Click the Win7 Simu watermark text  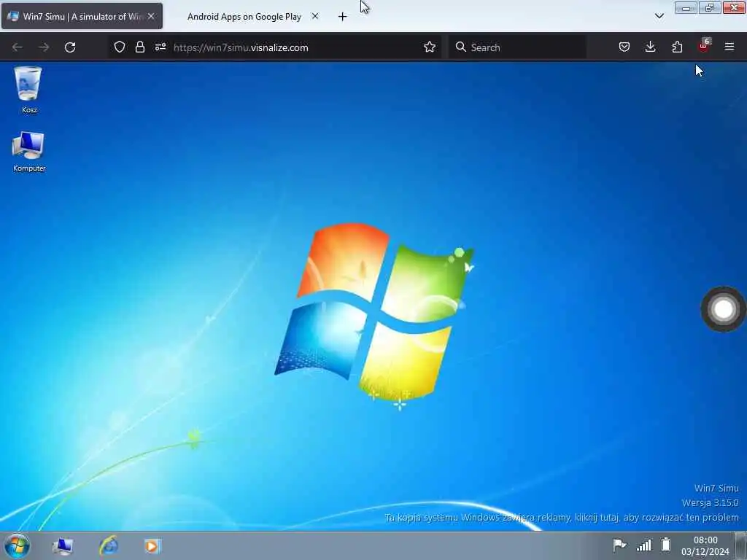click(716, 488)
